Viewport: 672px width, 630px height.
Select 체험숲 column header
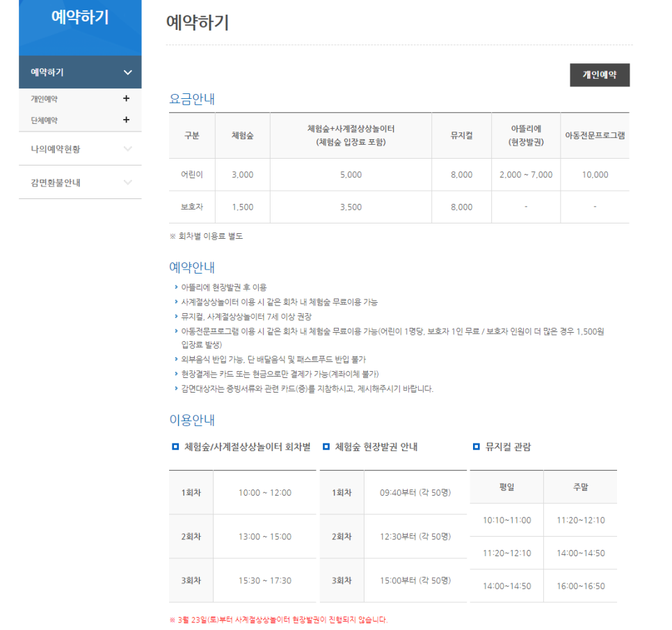243,136
